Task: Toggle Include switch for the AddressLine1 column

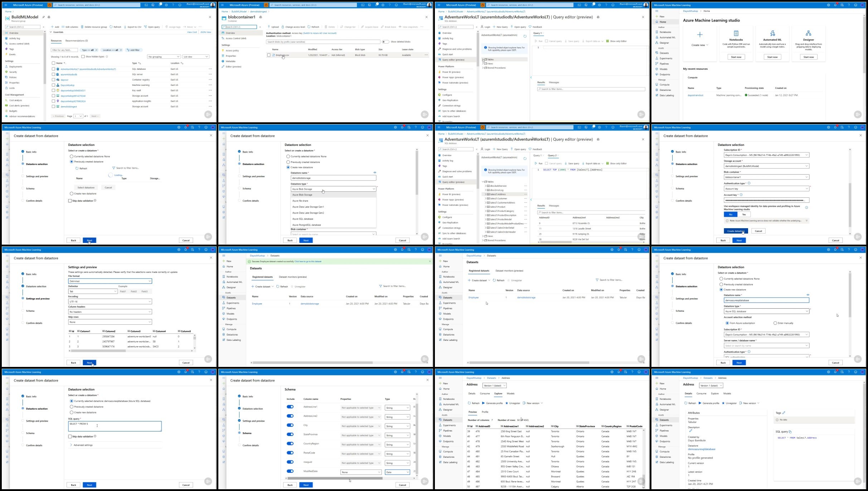Action: (290, 407)
